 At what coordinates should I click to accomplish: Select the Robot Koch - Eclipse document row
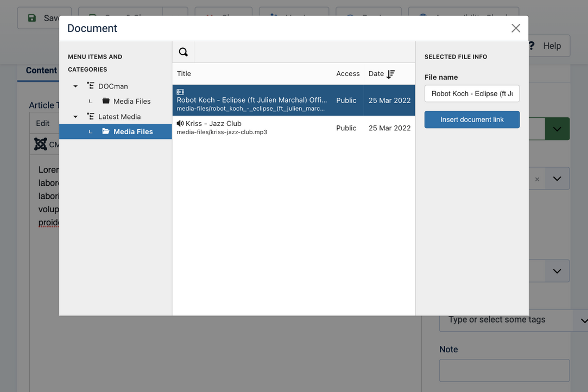pos(294,100)
